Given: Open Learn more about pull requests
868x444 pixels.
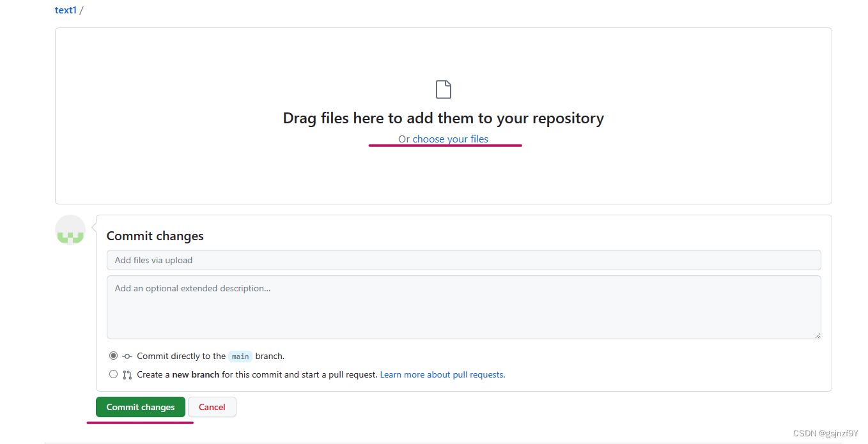Looking at the screenshot, I should (442, 374).
